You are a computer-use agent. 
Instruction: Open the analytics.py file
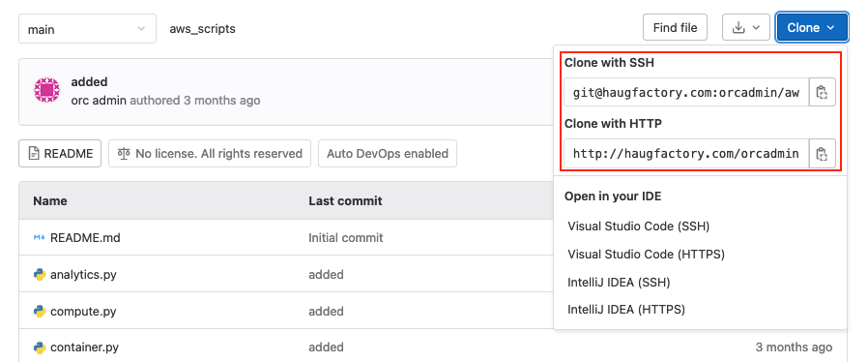(83, 275)
